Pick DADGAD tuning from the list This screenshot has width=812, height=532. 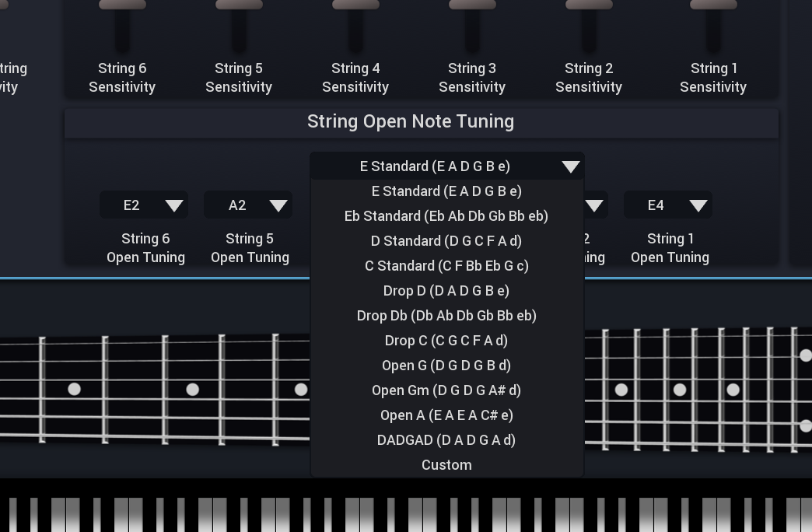(446, 440)
